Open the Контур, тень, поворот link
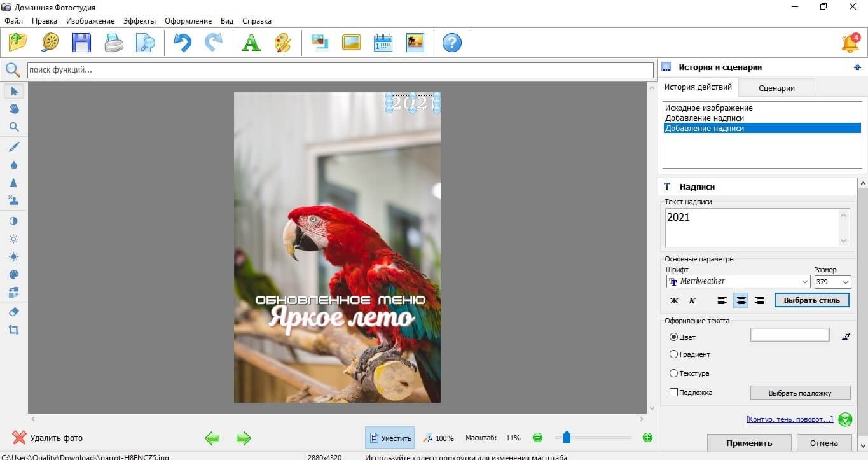The image size is (868, 460). click(789, 419)
